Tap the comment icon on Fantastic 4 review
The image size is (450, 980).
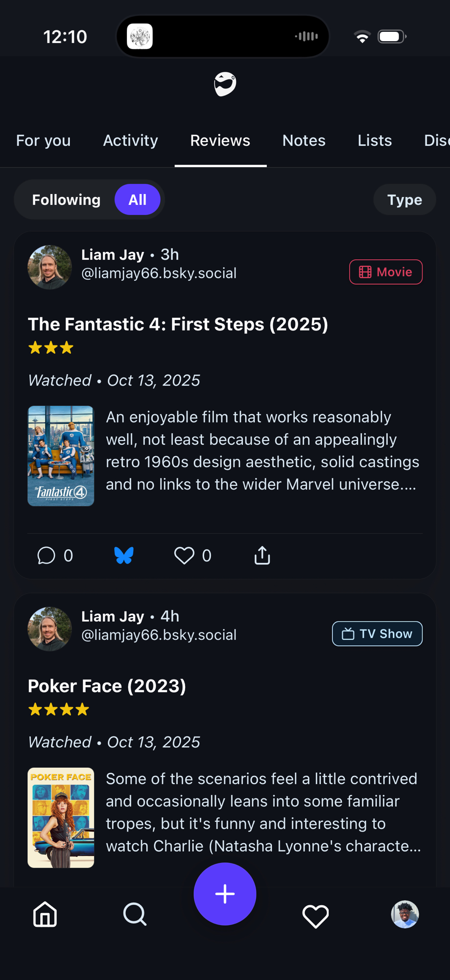[47, 556]
